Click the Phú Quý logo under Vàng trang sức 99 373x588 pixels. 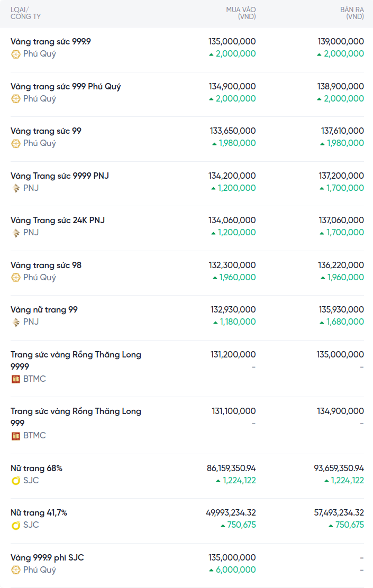(x=16, y=143)
